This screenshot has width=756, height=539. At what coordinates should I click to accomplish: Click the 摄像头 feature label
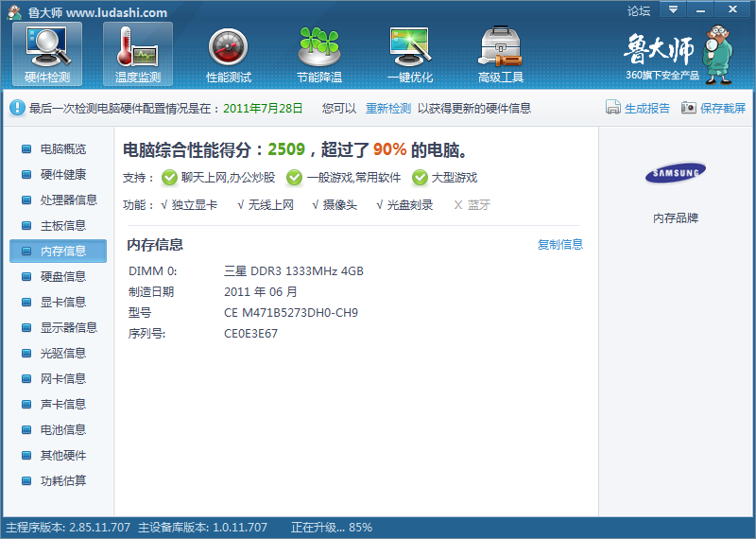click(340, 205)
